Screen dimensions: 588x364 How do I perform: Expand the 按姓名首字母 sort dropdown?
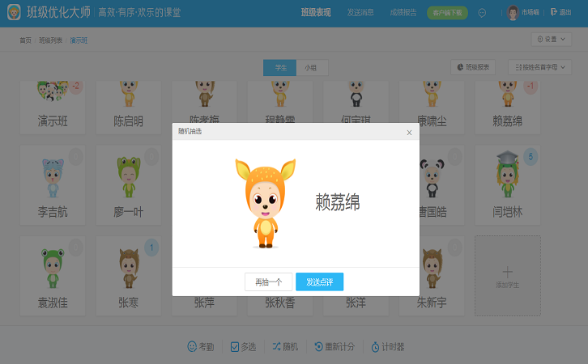click(x=539, y=68)
